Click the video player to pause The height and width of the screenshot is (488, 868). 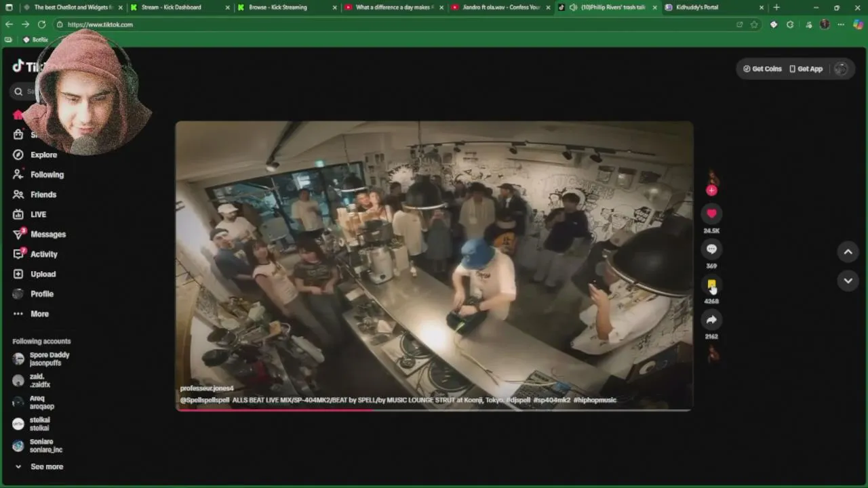[x=434, y=266]
